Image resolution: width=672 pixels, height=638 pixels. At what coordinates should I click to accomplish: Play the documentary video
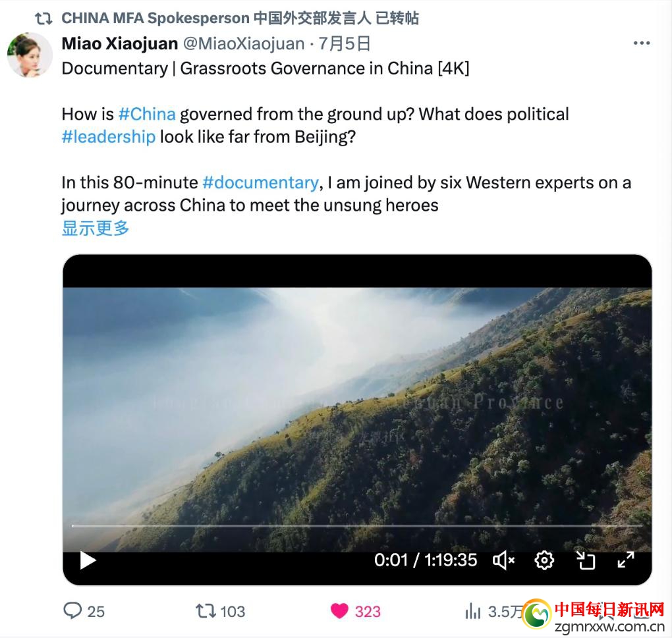tap(88, 560)
